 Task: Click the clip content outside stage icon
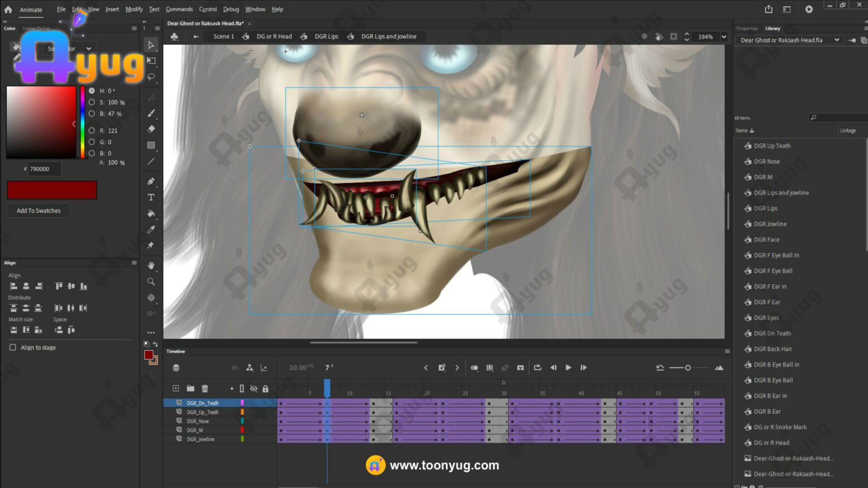tap(674, 37)
